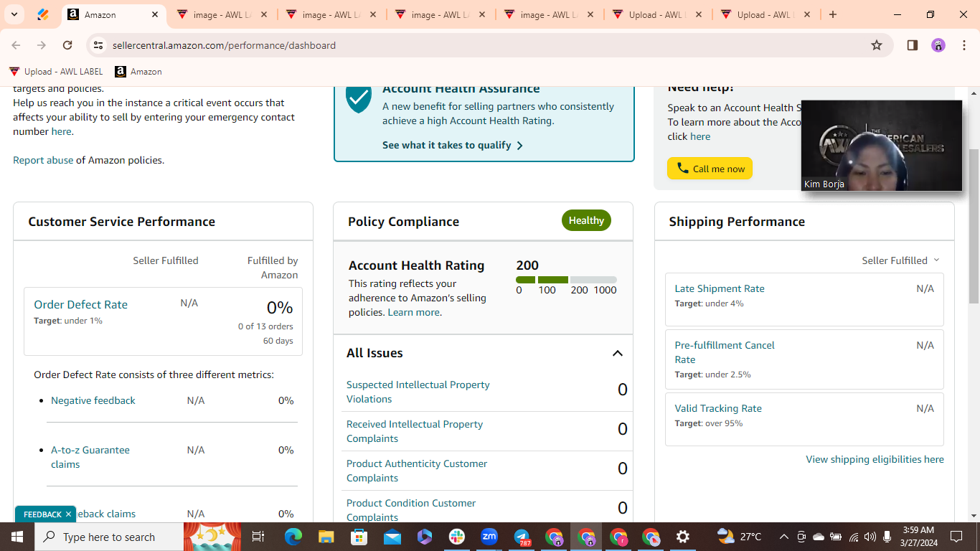Click Learn more under Account Health Rating
Screen dimensions: 980x551
(x=413, y=312)
